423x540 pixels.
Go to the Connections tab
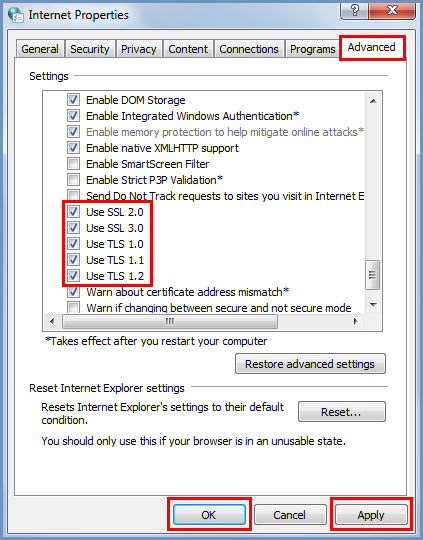point(249,49)
